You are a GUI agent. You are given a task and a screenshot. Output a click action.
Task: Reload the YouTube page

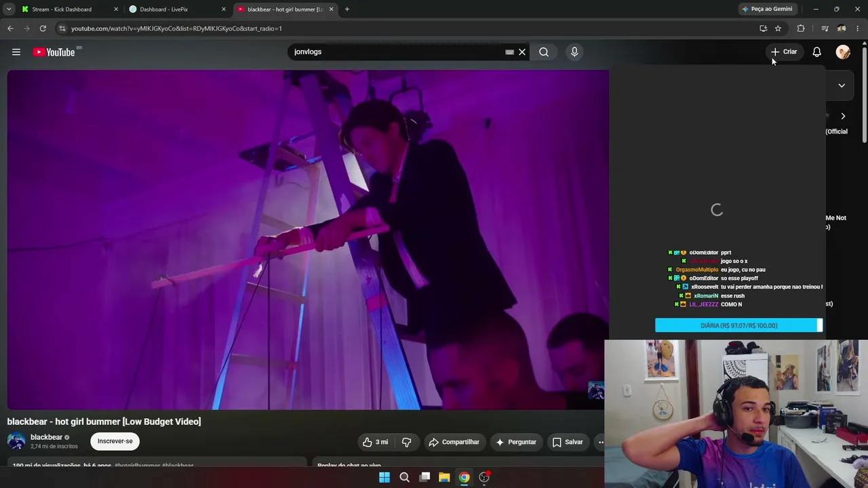[x=43, y=28]
